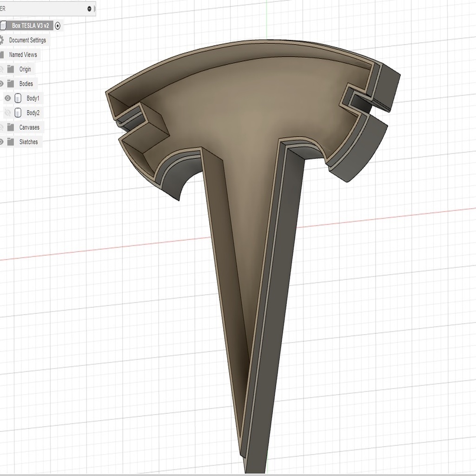Click the Document Settings label
476x476 pixels.
pos(28,40)
